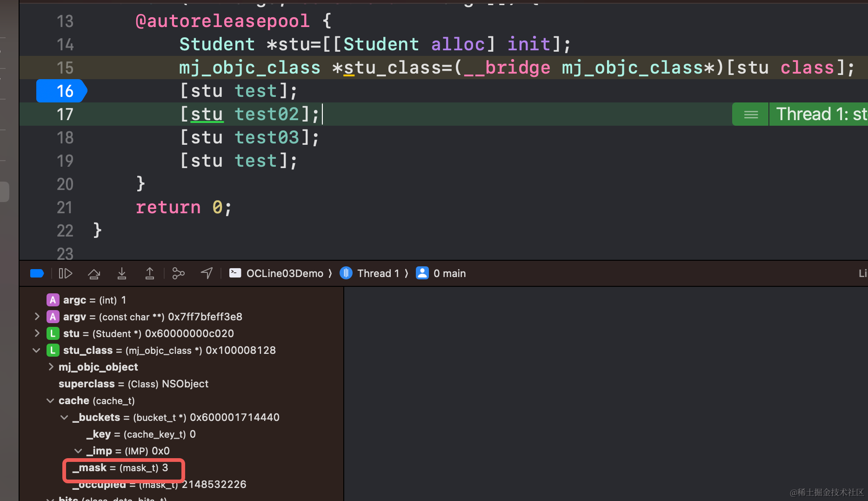
Task: Click the 'L' badge next to stu
Action: click(53, 333)
